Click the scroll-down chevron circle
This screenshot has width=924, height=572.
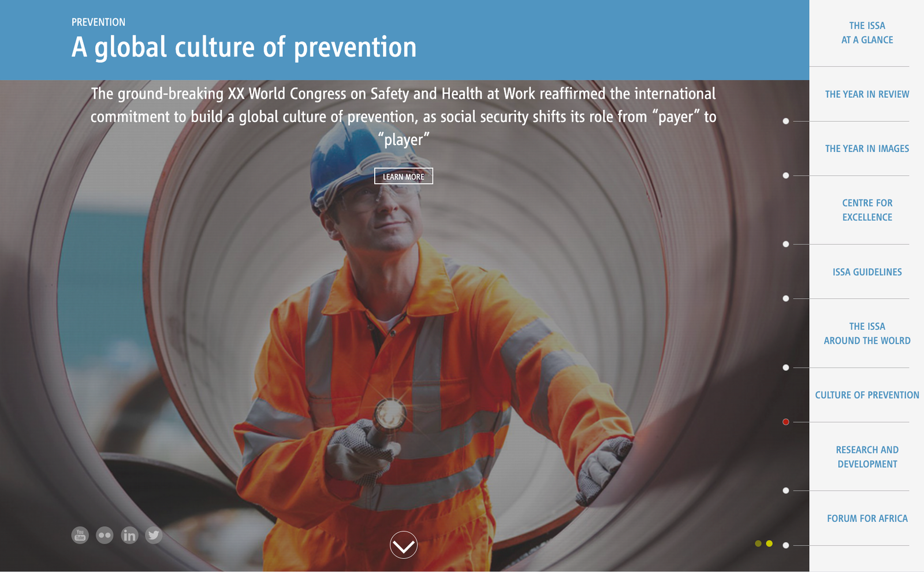pos(404,545)
